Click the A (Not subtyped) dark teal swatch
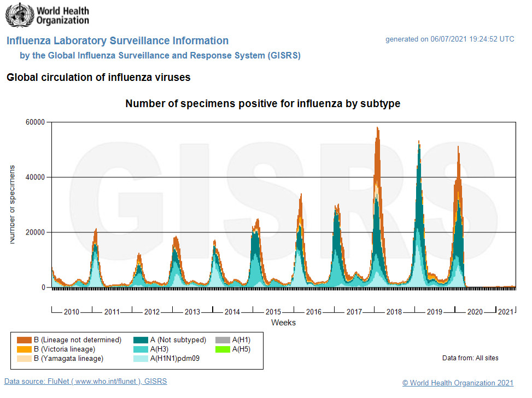 [141, 340]
